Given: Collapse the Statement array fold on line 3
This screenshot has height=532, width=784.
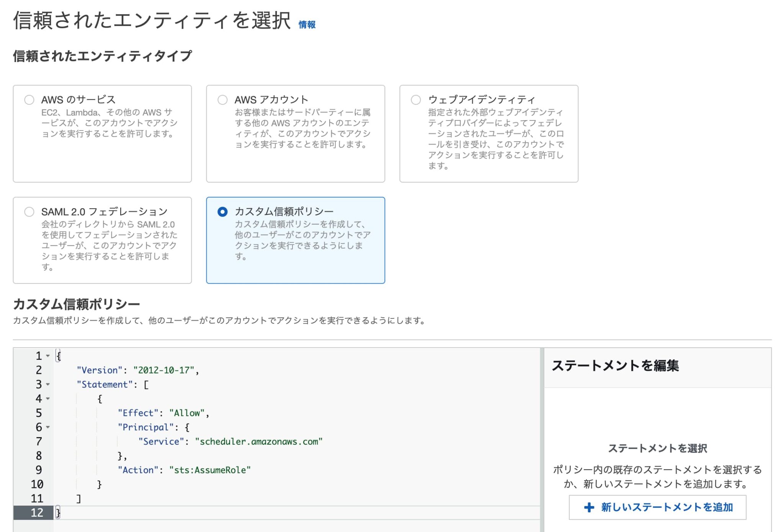Looking at the screenshot, I should point(47,384).
